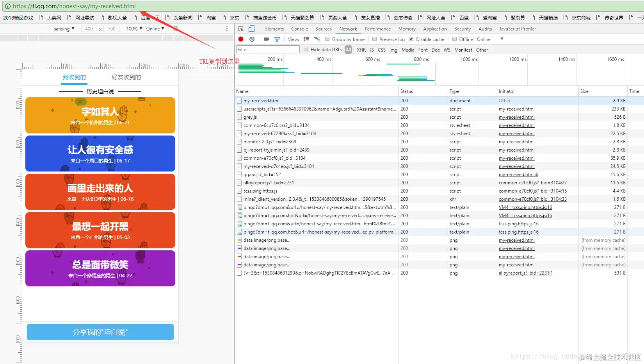Click the rotate device icon
The image size is (644, 364).
click(x=176, y=29)
